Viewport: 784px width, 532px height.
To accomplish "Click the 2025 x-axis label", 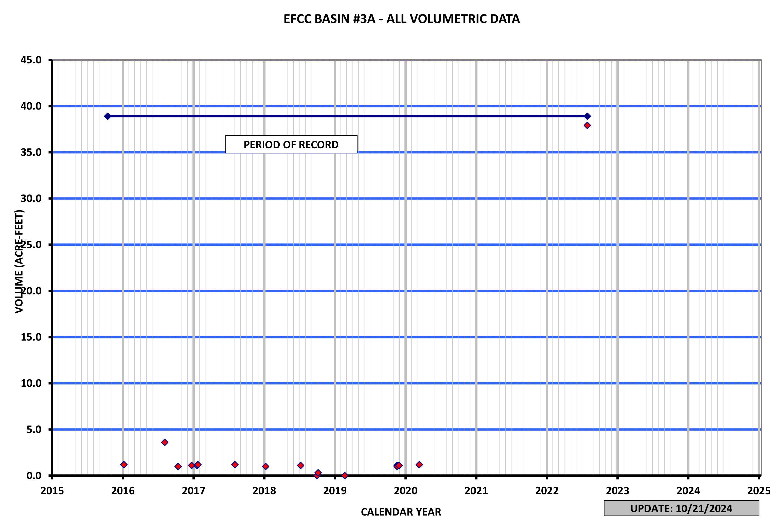I will (x=759, y=490).
